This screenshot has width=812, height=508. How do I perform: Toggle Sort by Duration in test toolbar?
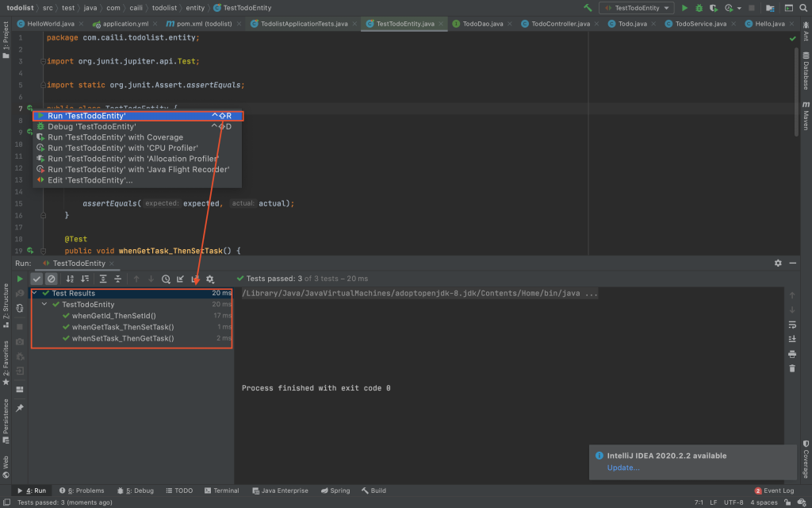pos(84,279)
